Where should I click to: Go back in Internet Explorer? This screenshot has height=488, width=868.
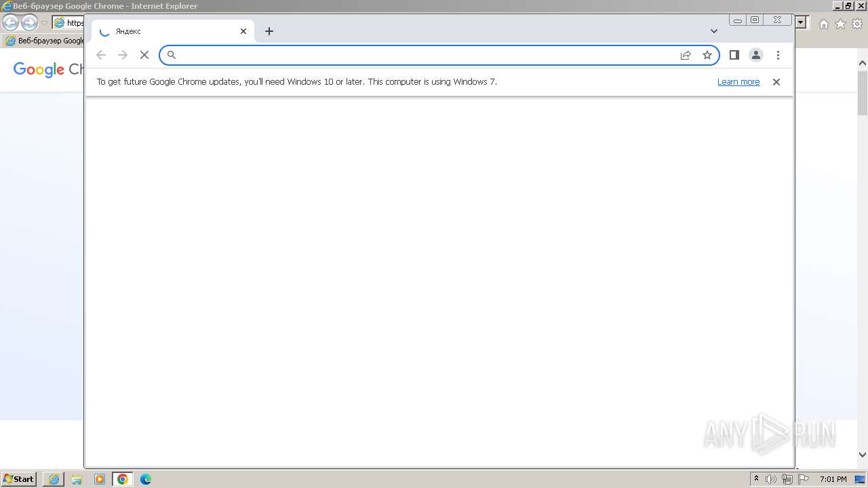(10, 22)
